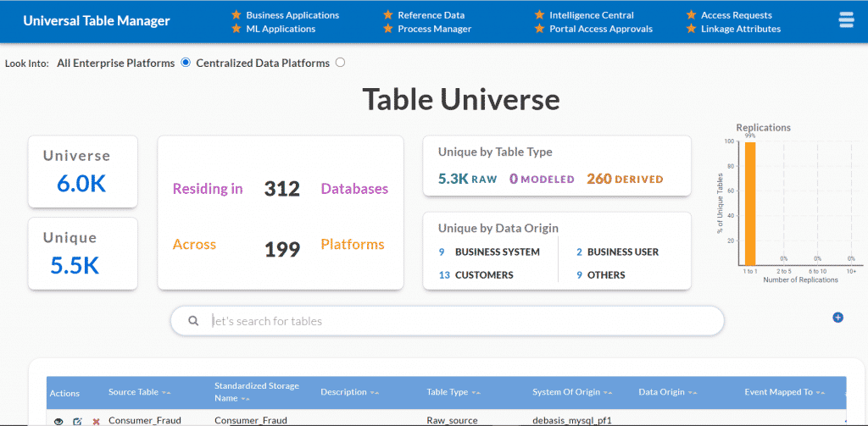Open the hamburger menu in the header

[x=845, y=20]
